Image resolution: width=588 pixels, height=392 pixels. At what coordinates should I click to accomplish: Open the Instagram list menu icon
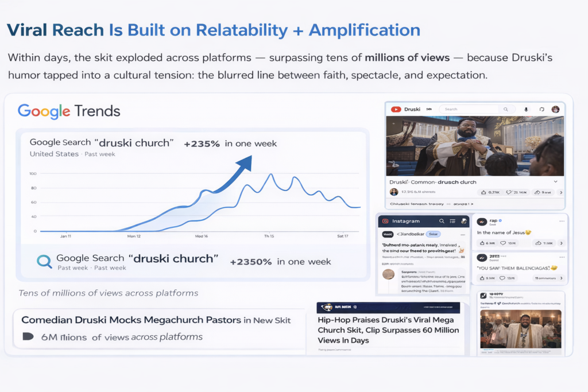tap(453, 221)
